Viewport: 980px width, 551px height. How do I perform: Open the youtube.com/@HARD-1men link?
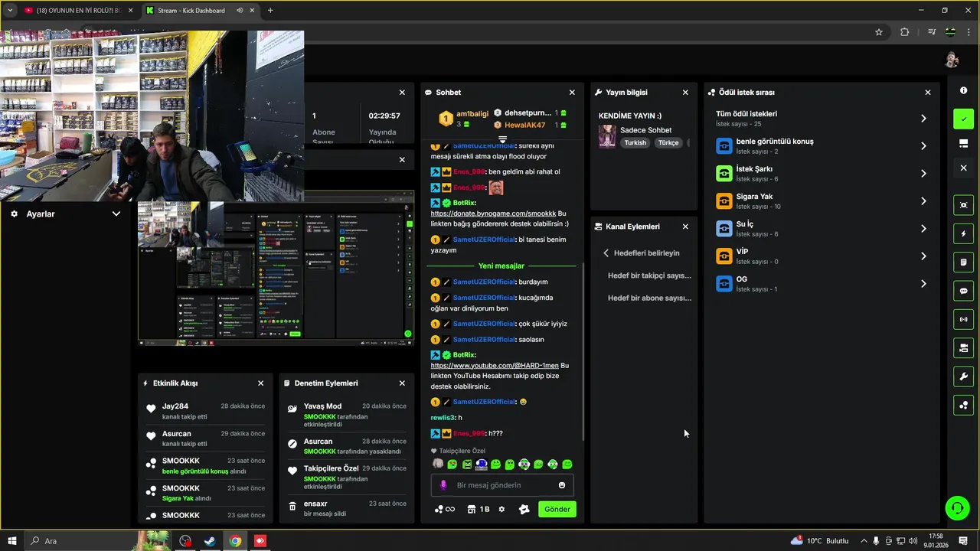point(495,366)
